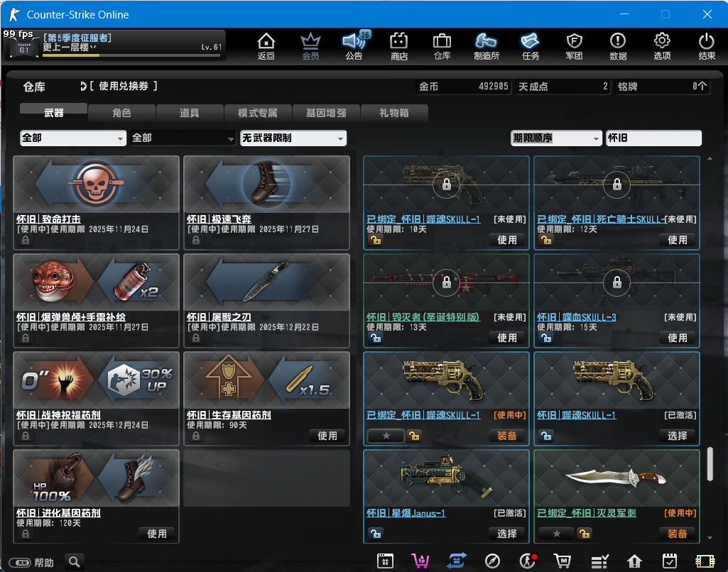Viewport: 728px width, 572px height.
Task: Click 使用 on 进化基因药剂
Action: 157,534
